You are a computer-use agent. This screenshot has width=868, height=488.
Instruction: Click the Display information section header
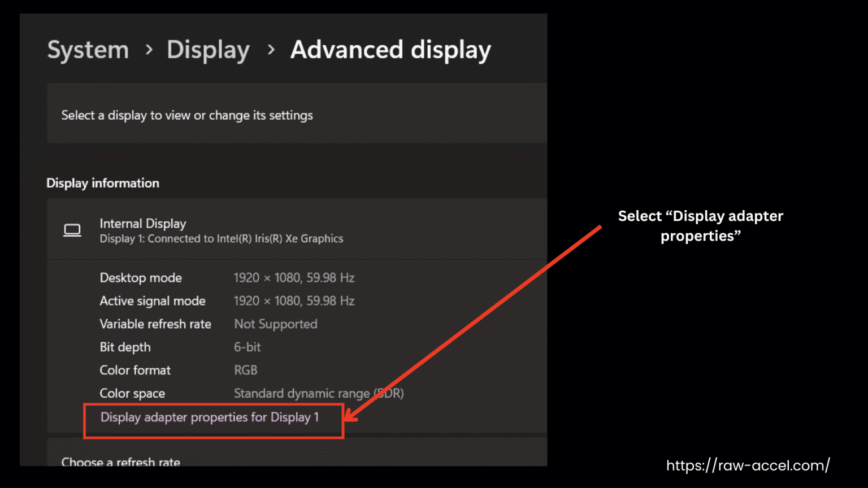click(103, 183)
